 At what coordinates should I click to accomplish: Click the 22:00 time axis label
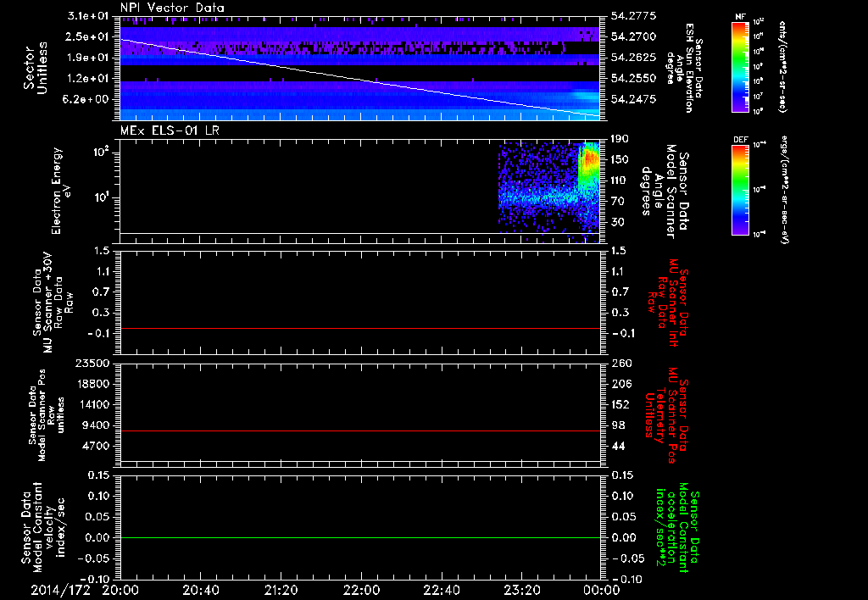click(360, 590)
